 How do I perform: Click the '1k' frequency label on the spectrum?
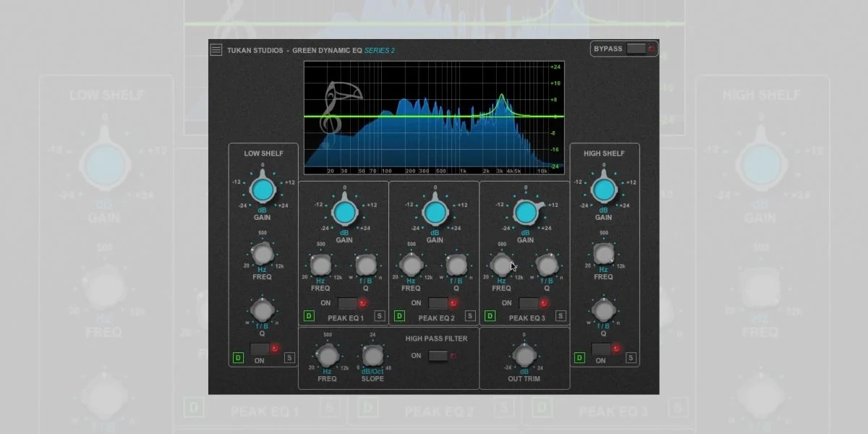click(463, 171)
